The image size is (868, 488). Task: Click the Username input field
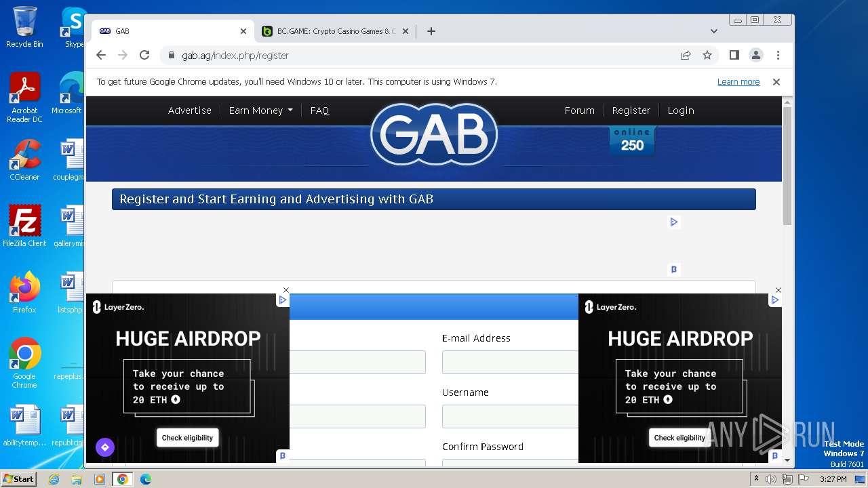coord(510,417)
